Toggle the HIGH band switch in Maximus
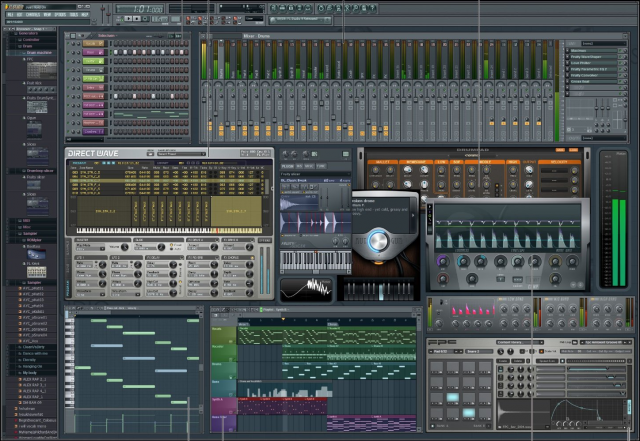The width and height of the screenshot is (640, 441). (x=593, y=299)
